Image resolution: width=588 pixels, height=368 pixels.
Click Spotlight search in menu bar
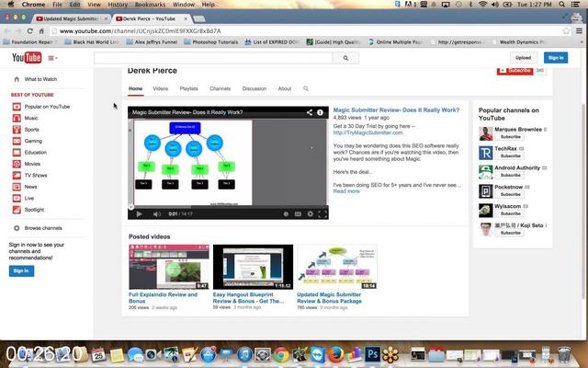[x=561, y=5]
